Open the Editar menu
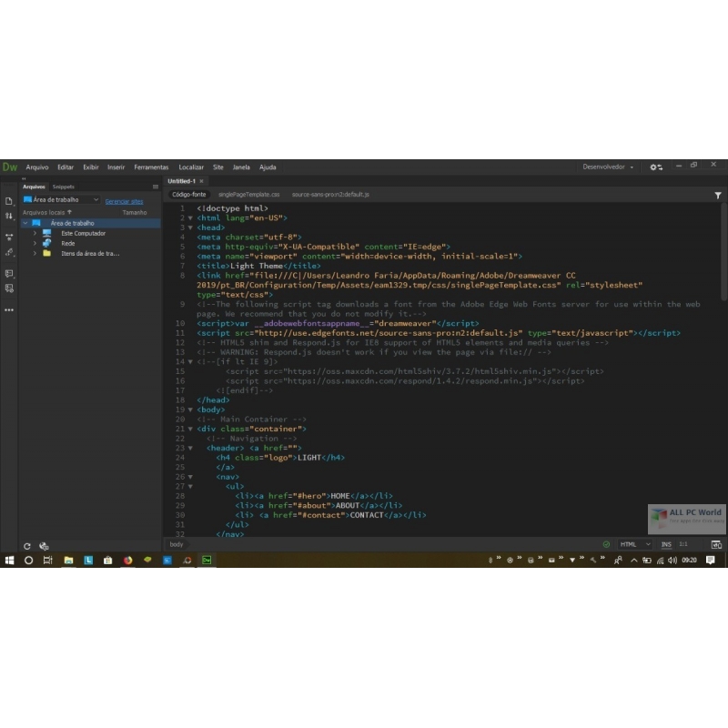This screenshot has height=728, width=728. coord(66,167)
